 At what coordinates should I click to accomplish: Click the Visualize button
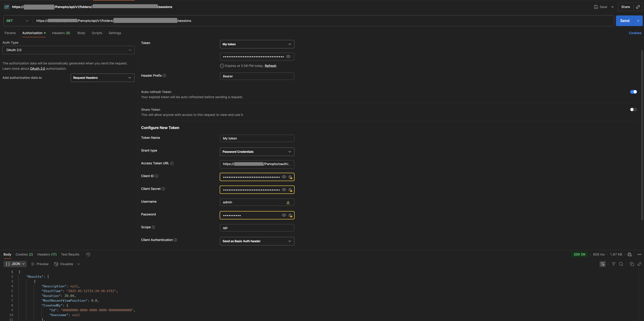click(64, 264)
